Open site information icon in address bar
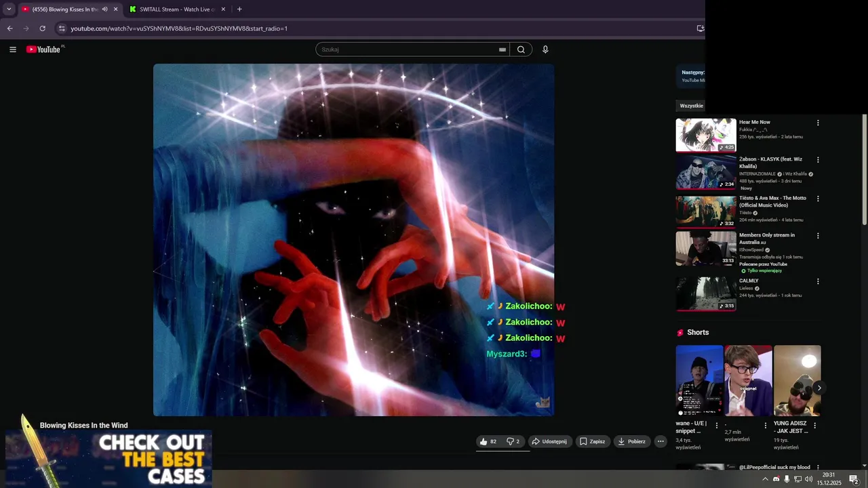This screenshot has height=488, width=868. 62,28
